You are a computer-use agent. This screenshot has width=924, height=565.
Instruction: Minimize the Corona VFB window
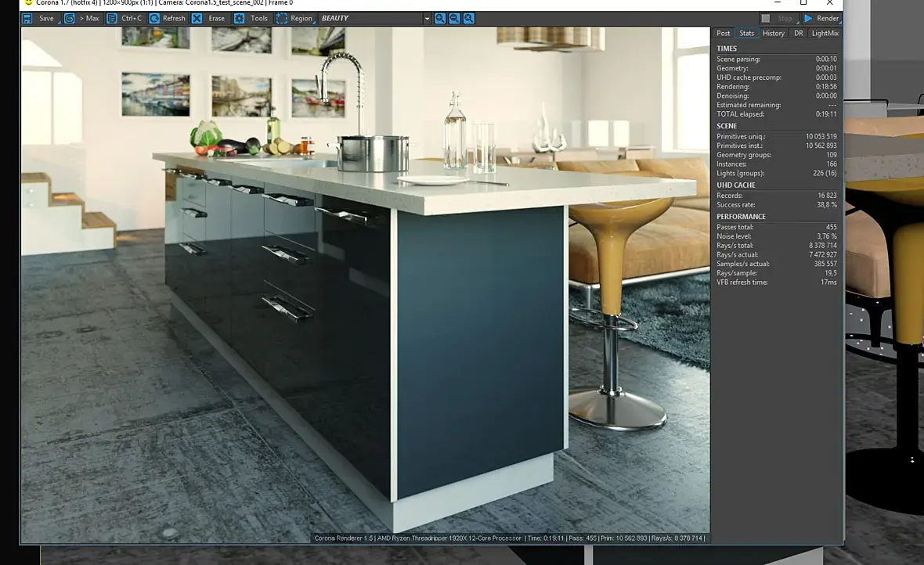coord(778,2)
